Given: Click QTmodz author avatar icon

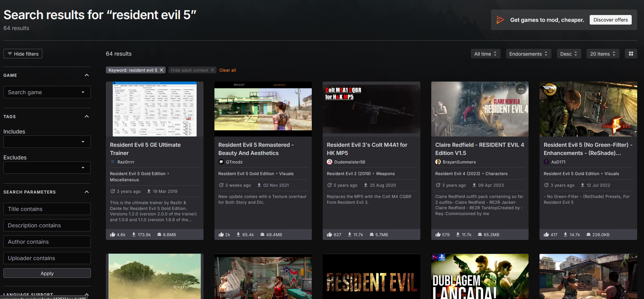Looking at the screenshot, I should coord(221,162).
